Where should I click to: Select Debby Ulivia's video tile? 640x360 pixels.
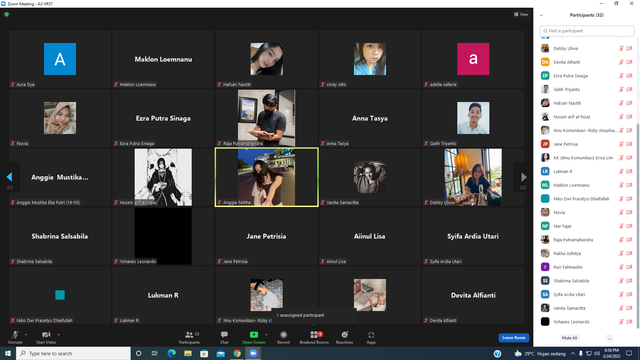coord(473,177)
